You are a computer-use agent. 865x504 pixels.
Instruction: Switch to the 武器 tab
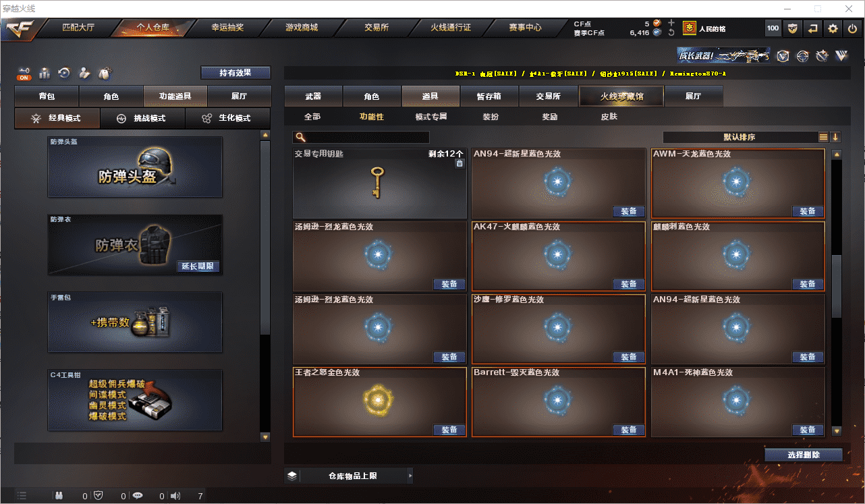click(313, 96)
